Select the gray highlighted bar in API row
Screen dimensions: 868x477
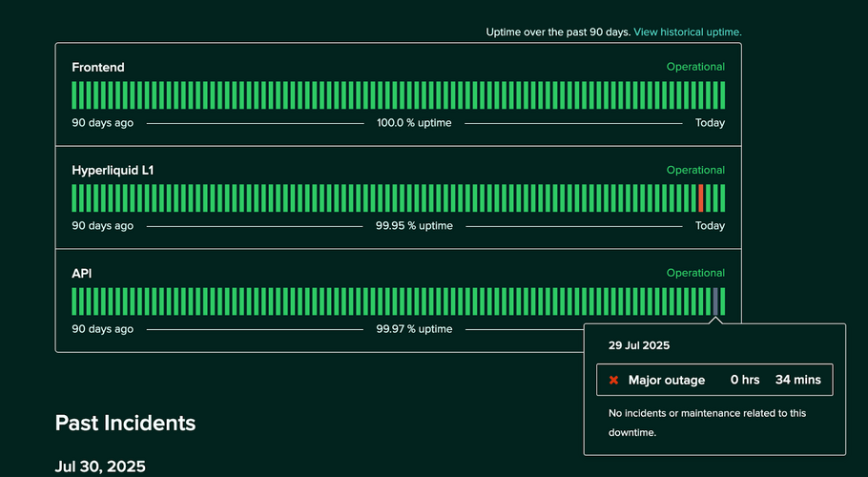pyautogui.click(x=715, y=301)
